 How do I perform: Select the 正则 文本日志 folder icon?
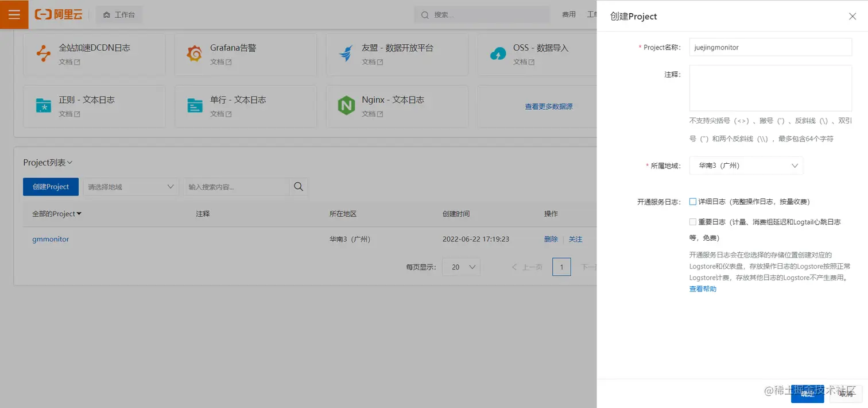coord(44,106)
